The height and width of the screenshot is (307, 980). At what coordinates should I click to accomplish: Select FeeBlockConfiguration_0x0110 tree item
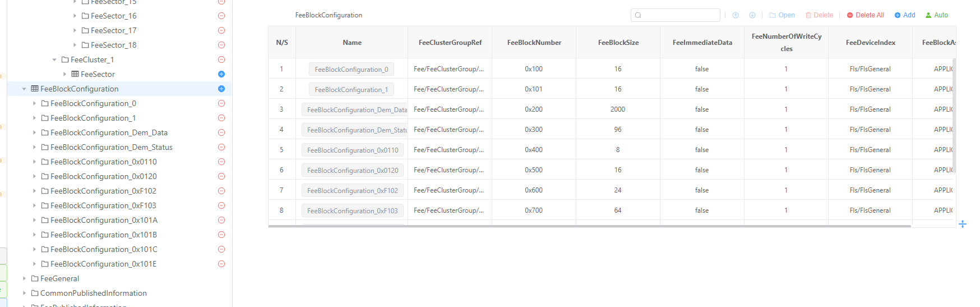(104, 162)
